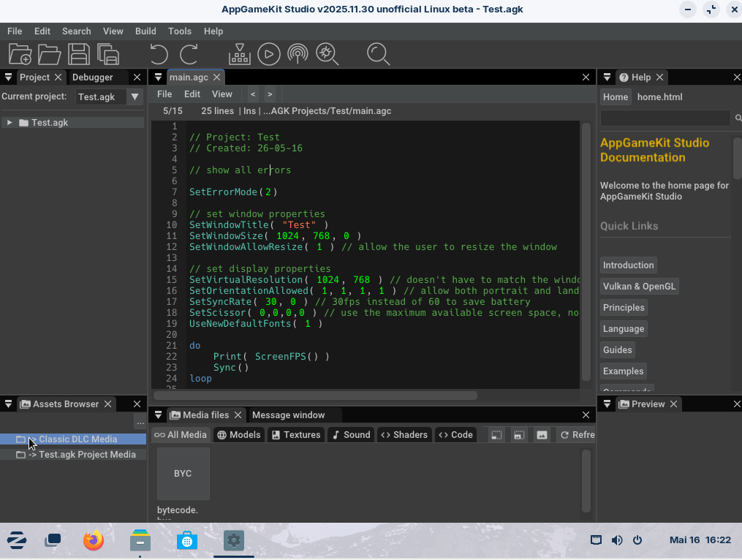Open the Vulkan & OpenGL help link
The image size is (742, 560).
(x=640, y=287)
